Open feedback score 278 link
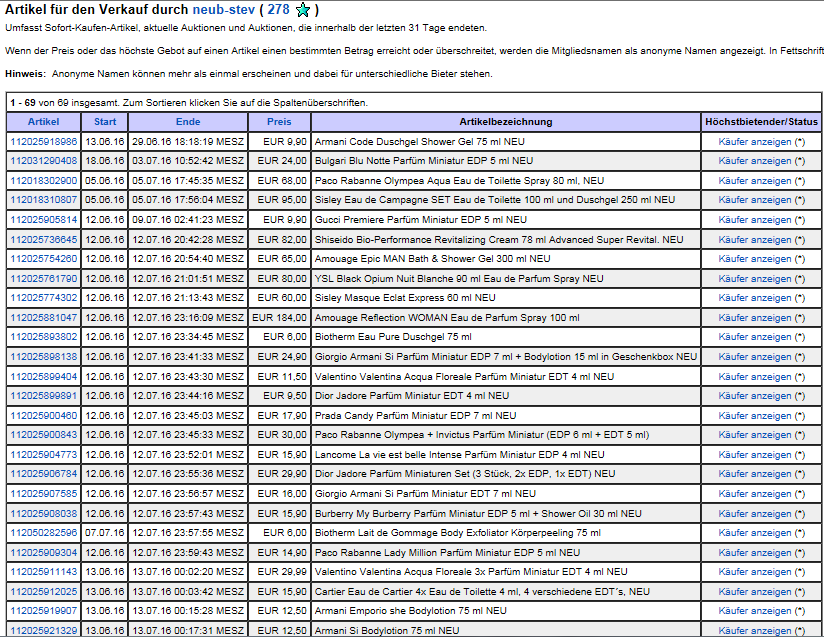The image size is (824, 637). 278,9
